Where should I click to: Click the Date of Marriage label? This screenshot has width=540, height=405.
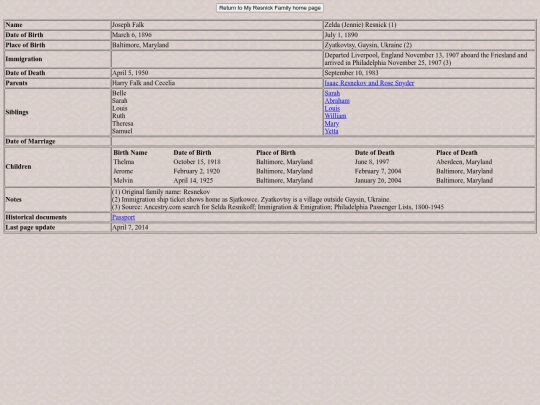coord(30,142)
